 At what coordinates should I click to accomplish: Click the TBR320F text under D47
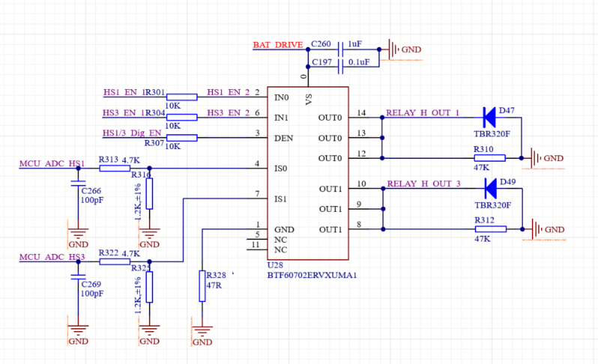click(x=492, y=134)
